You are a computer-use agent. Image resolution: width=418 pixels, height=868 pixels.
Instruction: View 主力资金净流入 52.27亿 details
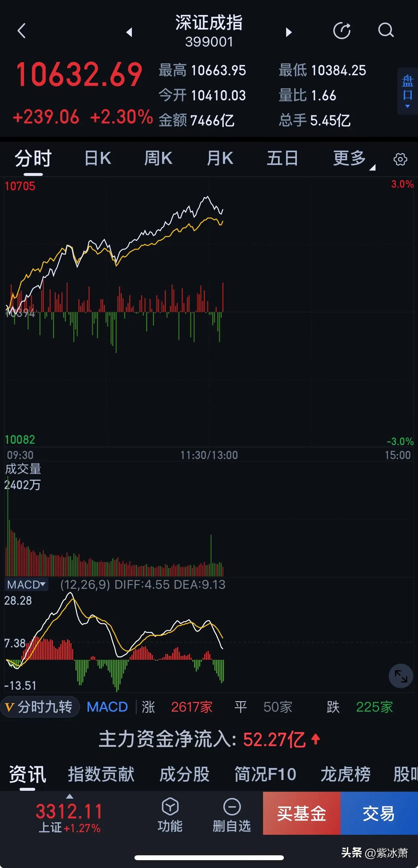click(209, 739)
